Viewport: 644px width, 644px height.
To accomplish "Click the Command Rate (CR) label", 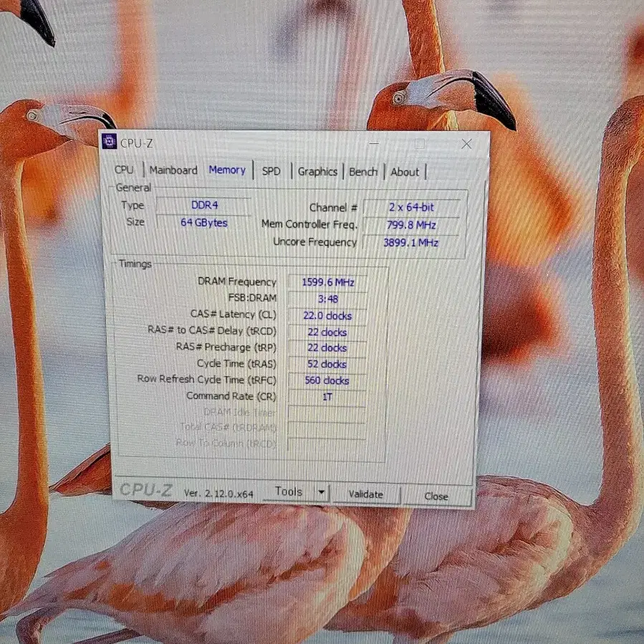I will pyautogui.click(x=231, y=396).
